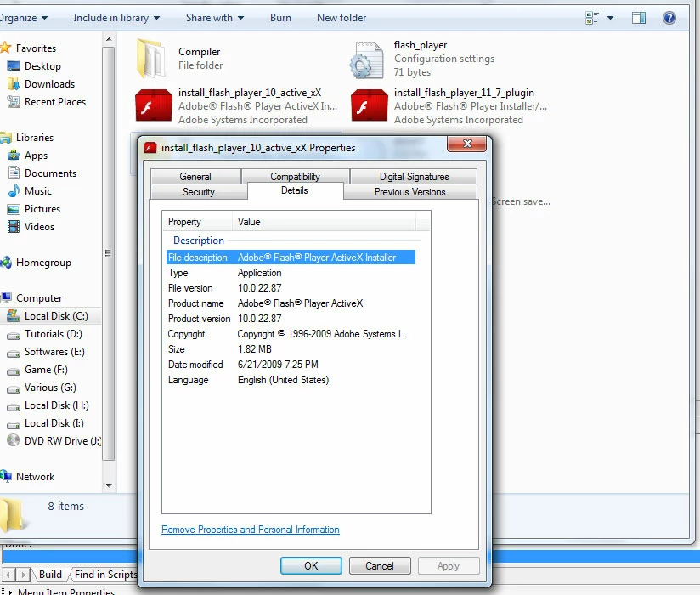Screen dimensions: 700x595
Task: Click the Local Disk (C:) drive icon
Action: [14, 315]
